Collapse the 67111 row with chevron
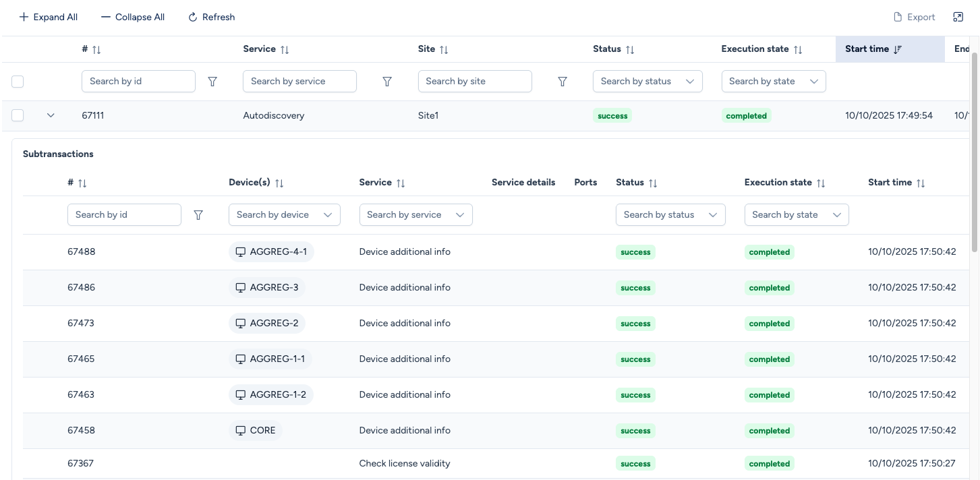Viewport: 980px width, 480px height. pyautogui.click(x=51, y=115)
